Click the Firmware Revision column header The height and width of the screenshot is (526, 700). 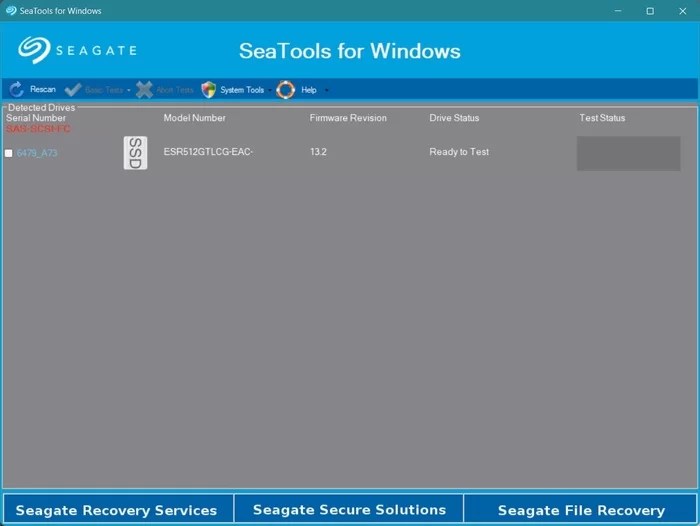click(348, 118)
